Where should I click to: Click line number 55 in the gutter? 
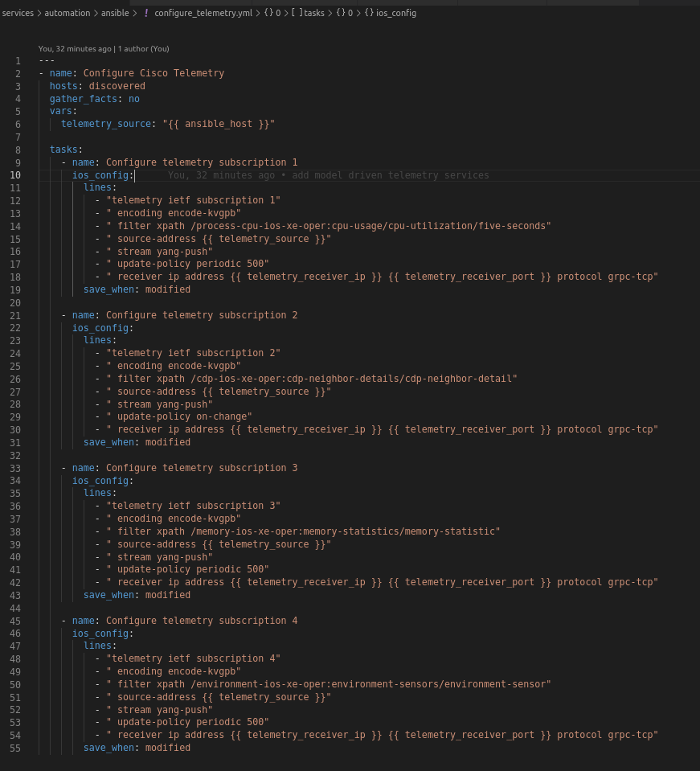click(16, 748)
